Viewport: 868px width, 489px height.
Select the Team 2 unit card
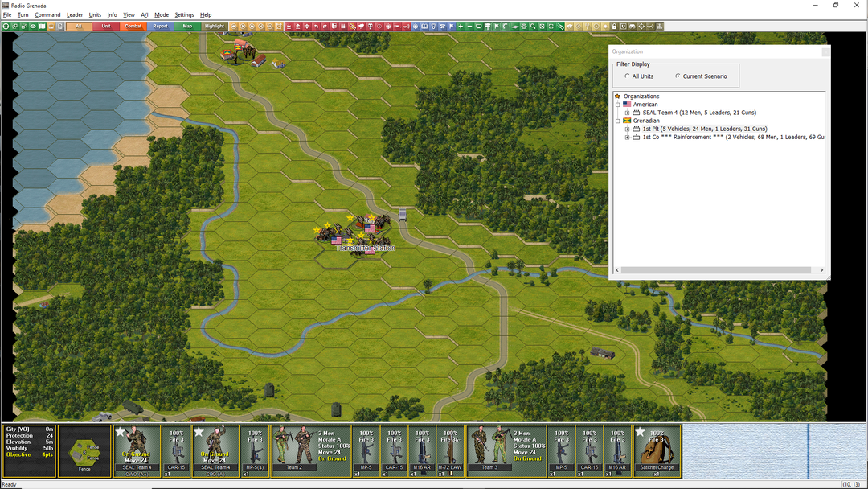(x=311, y=451)
